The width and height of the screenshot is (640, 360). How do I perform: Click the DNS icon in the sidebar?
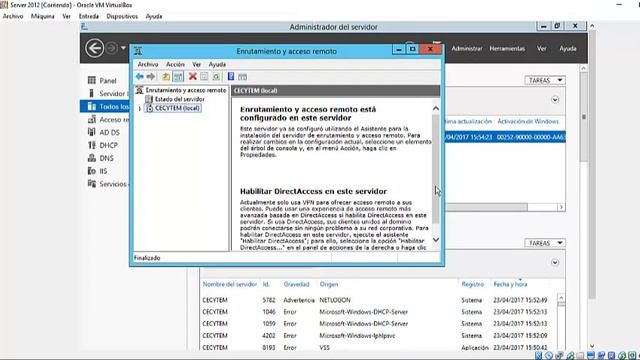pos(92,158)
